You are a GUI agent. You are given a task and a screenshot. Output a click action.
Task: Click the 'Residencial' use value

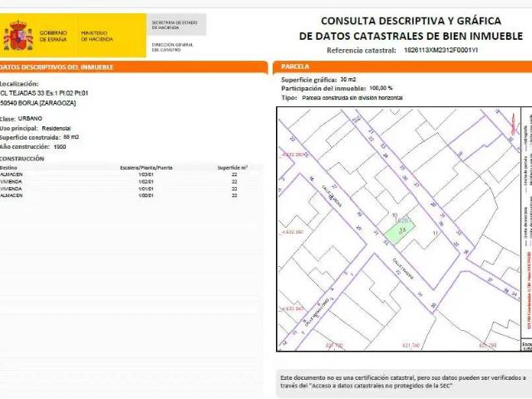pos(57,129)
